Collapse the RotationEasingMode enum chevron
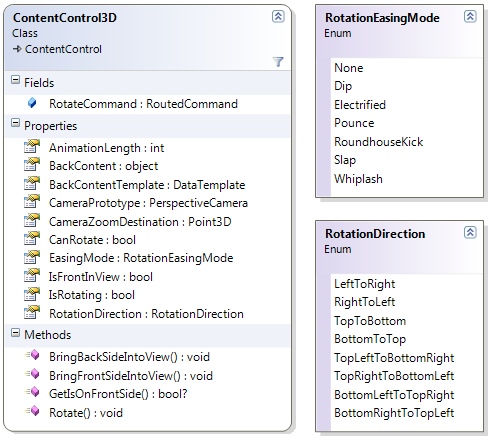This screenshot has height=440, width=492. 470,16
